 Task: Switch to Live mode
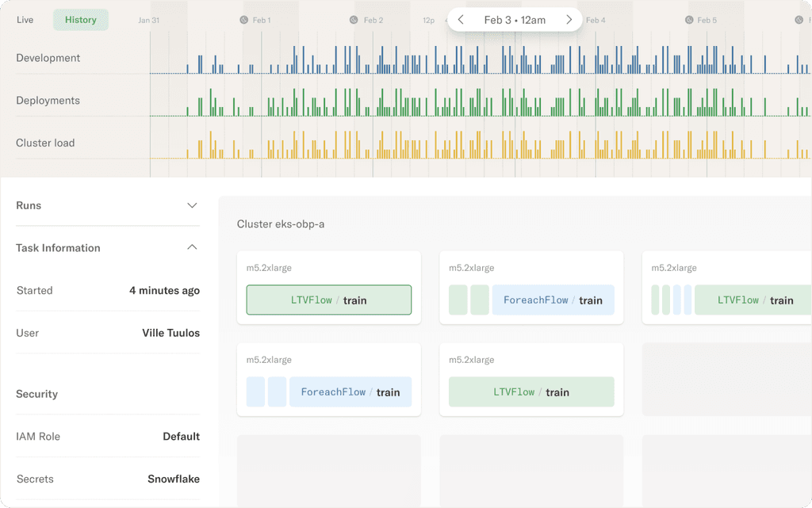click(25, 19)
